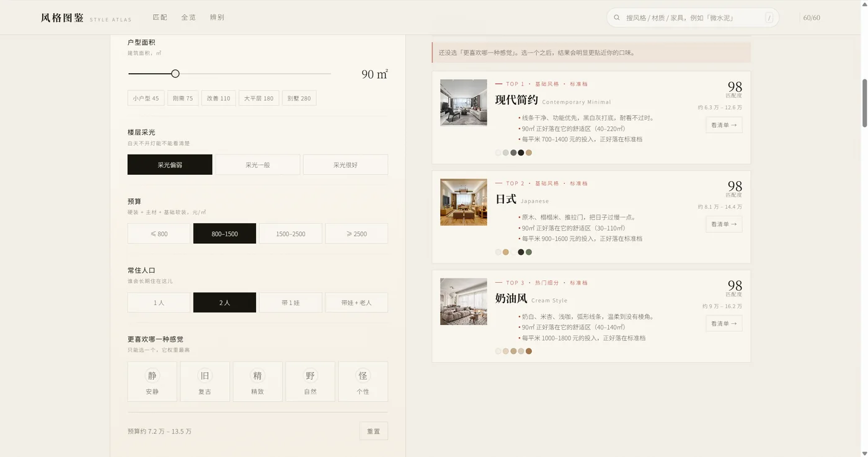Click the dark brown swatch in 奶油风 palette
The image size is (868, 457).
coord(529,351)
